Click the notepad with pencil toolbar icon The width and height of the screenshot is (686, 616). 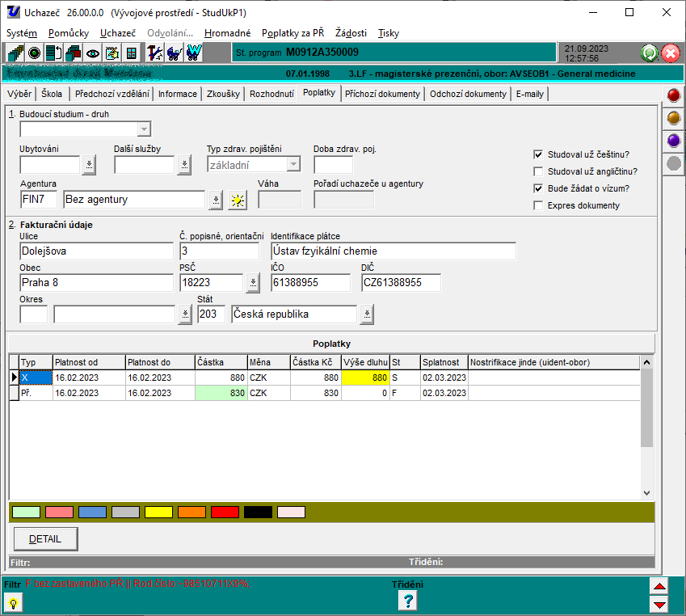coord(112,53)
